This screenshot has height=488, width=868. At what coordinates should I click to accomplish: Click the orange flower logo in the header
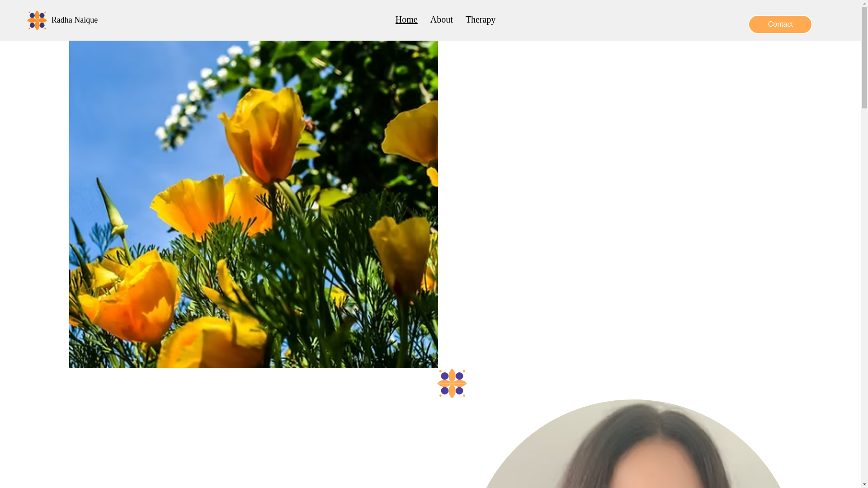click(37, 20)
